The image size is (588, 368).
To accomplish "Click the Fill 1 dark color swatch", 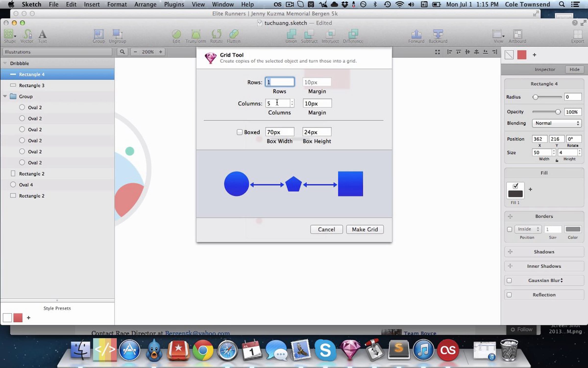I will pos(515,194).
